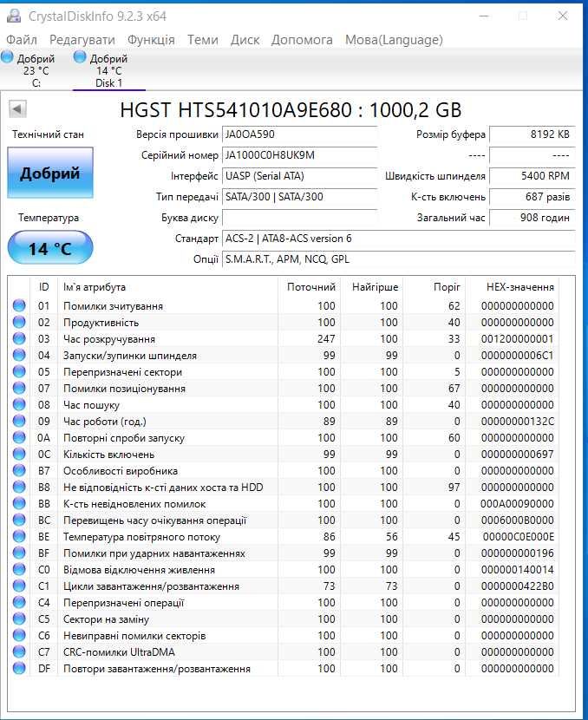Click status orb of attribute 07 Помилки позиціонування
The image size is (588, 720).
[x=19, y=388]
